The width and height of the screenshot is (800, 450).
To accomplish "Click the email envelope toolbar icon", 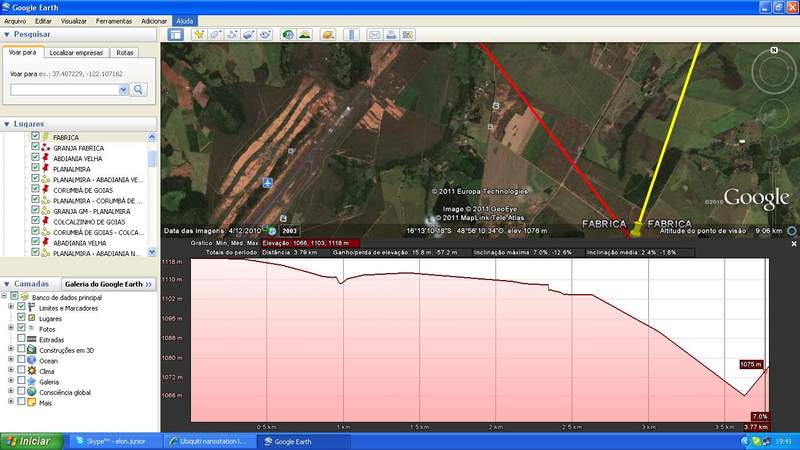I will (374, 35).
